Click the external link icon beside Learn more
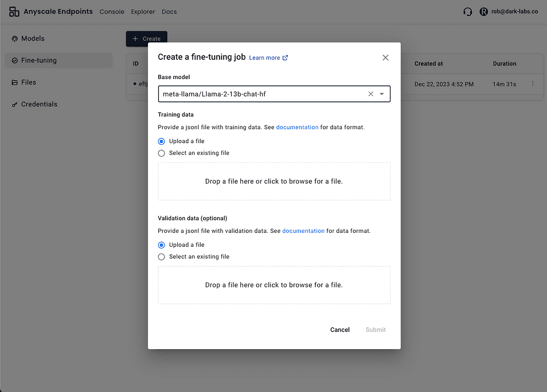 coord(285,58)
